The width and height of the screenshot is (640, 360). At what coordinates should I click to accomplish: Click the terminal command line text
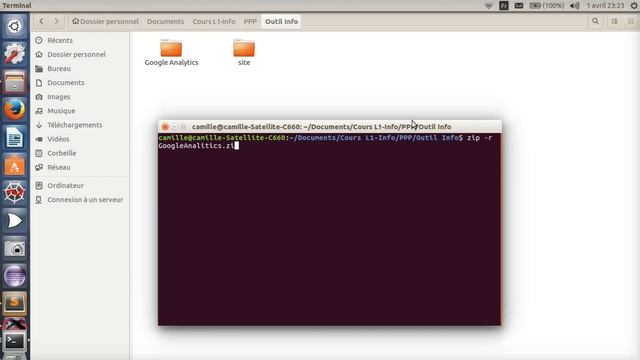pos(325,142)
